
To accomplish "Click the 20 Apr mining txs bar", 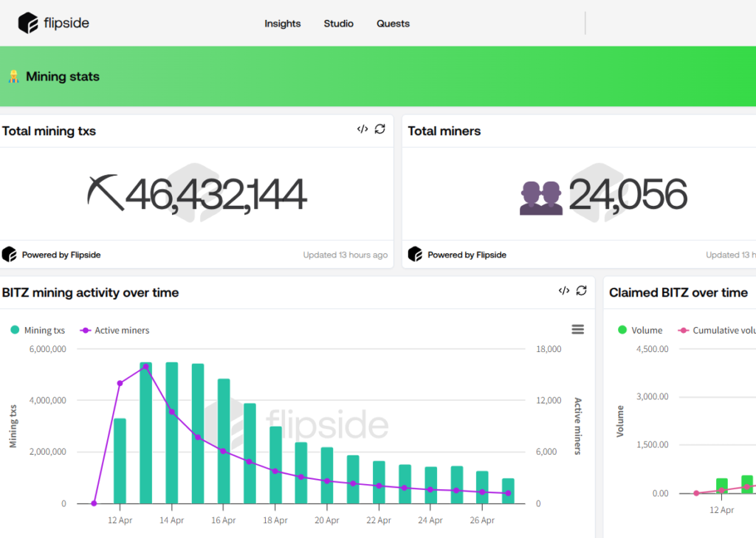I will coord(327,475).
